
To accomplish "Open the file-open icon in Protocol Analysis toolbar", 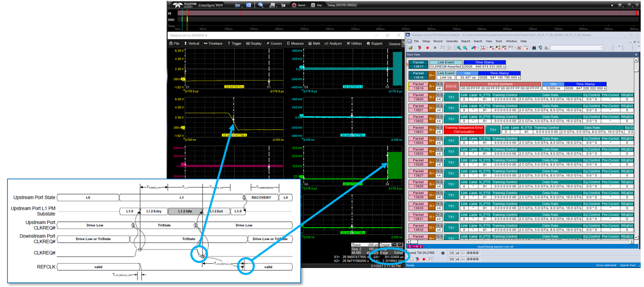I will tap(411, 48).
